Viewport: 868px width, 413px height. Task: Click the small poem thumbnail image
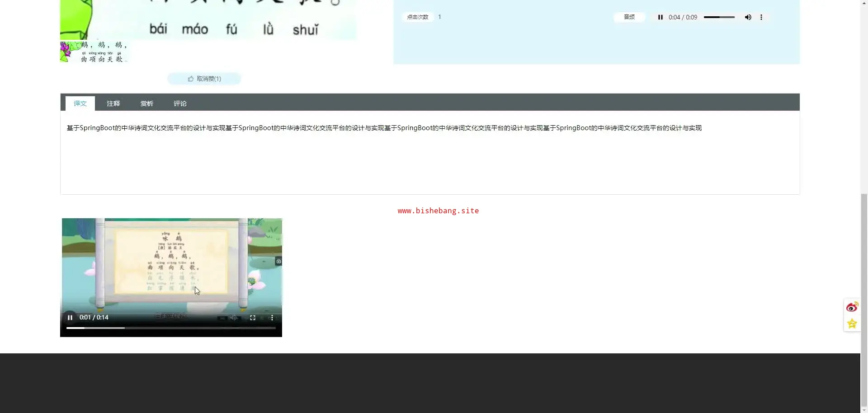coord(94,52)
